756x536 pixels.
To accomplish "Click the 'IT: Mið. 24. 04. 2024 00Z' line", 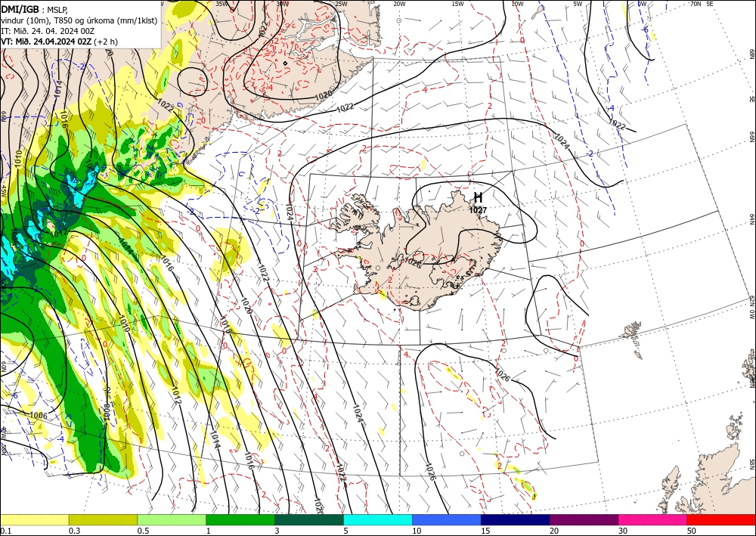I will click(48, 31).
